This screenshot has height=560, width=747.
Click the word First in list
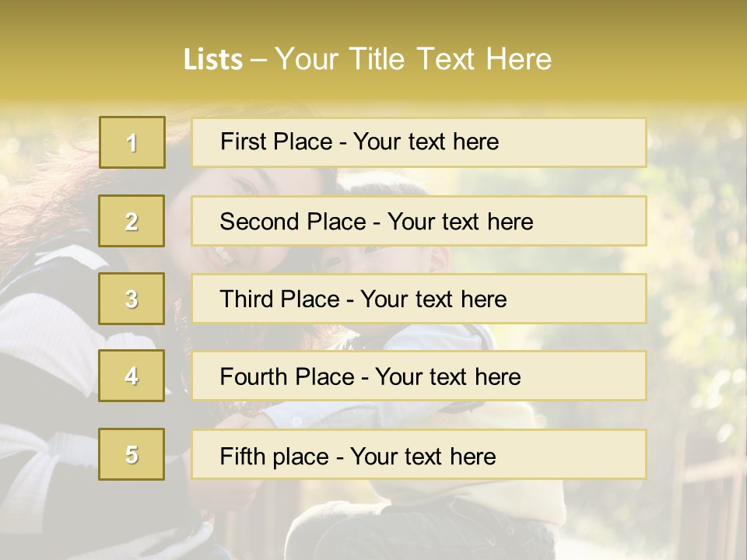point(237,141)
